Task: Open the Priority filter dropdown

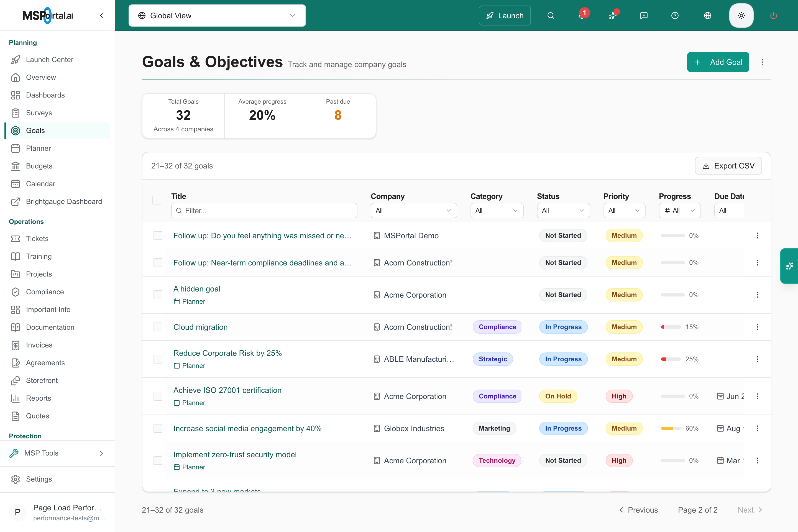Action: (624, 210)
